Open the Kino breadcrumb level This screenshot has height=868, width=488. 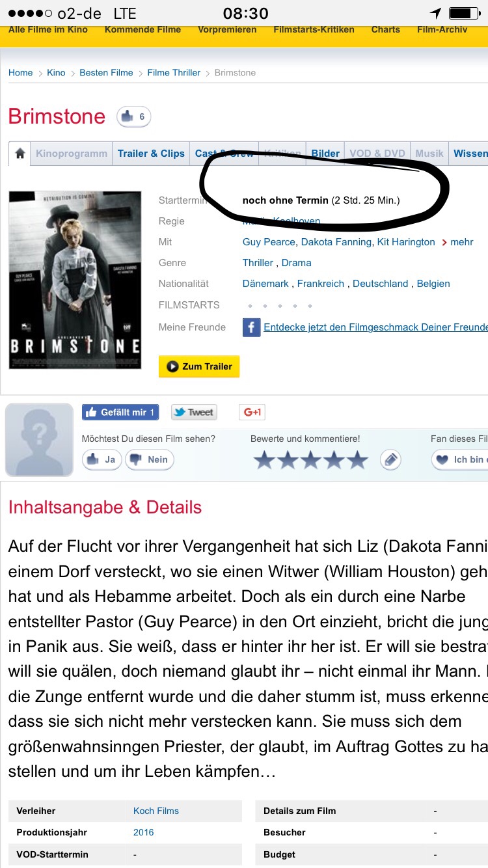[56, 73]
